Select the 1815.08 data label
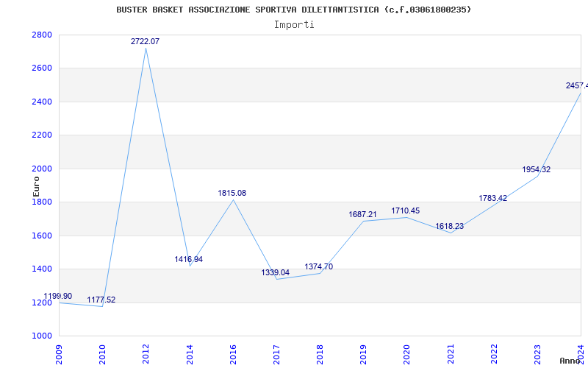Image resolution: width=588 pixels, height=368 pixels. tap(232, 194)
